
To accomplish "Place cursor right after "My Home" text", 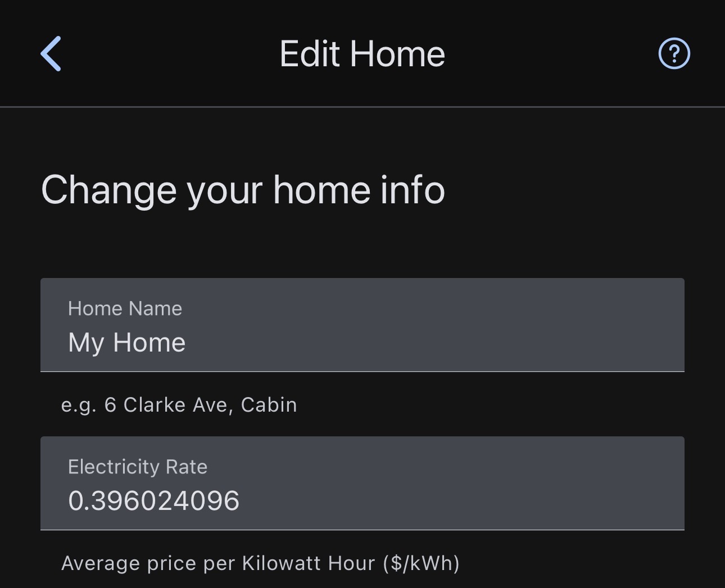I will 187,343.
